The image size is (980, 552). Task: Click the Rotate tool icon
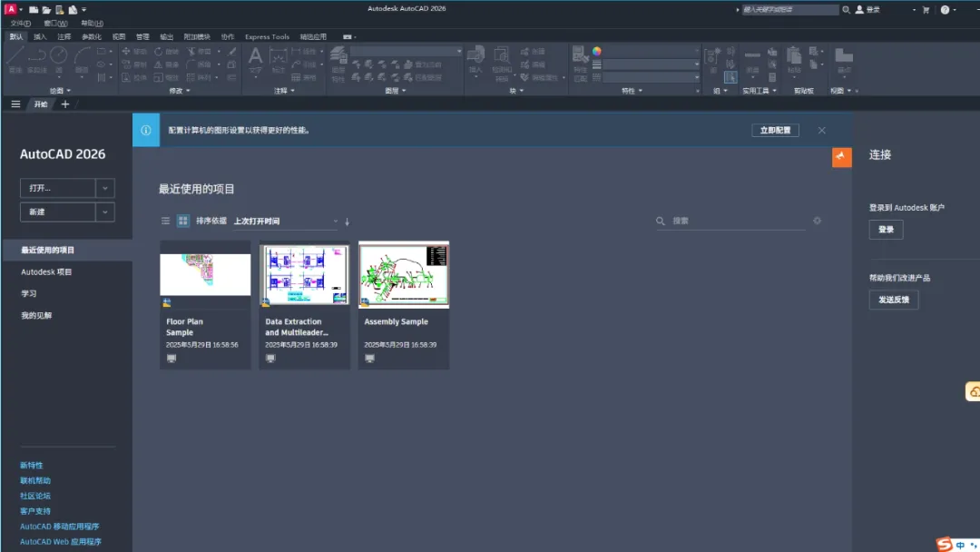[159, 51]
